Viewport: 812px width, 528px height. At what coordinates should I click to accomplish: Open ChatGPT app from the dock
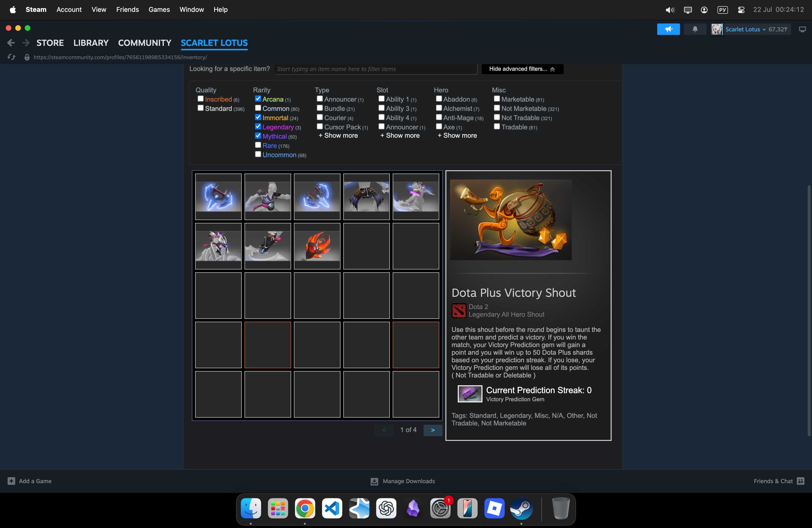pos(386,508)
